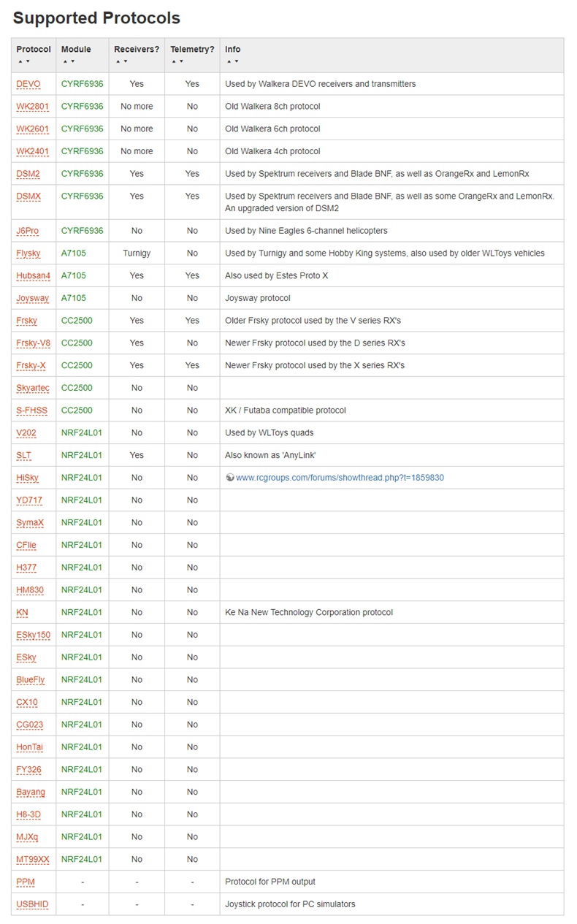Open the rcgroups.com forum thread link
Image resolution: width=577 pixels, height=924 pixels.
340,478
